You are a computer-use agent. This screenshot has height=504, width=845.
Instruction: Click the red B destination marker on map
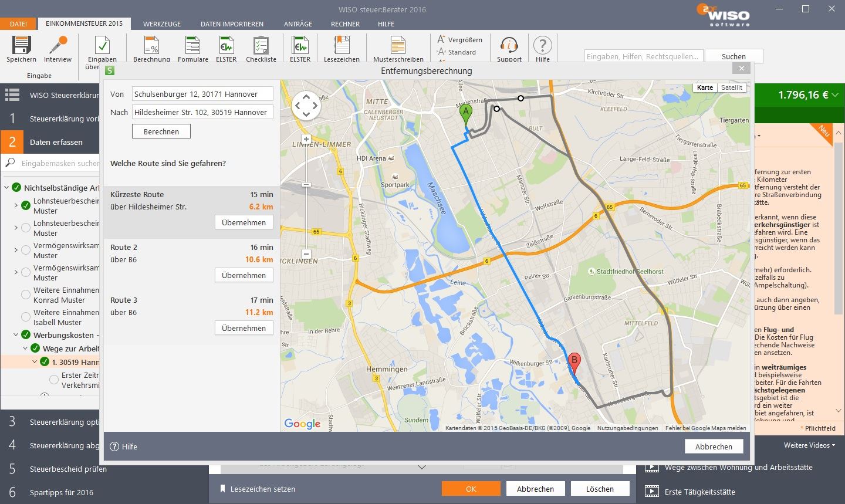(x=574, y=364)
